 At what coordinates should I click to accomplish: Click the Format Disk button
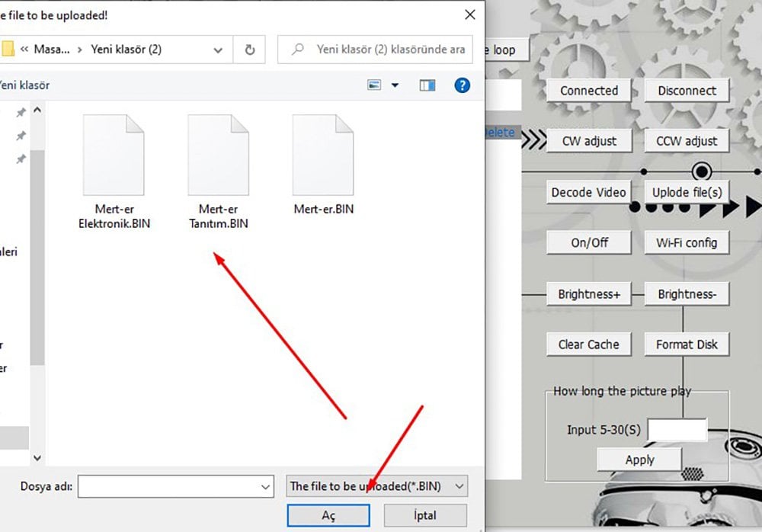coord(687,345)
